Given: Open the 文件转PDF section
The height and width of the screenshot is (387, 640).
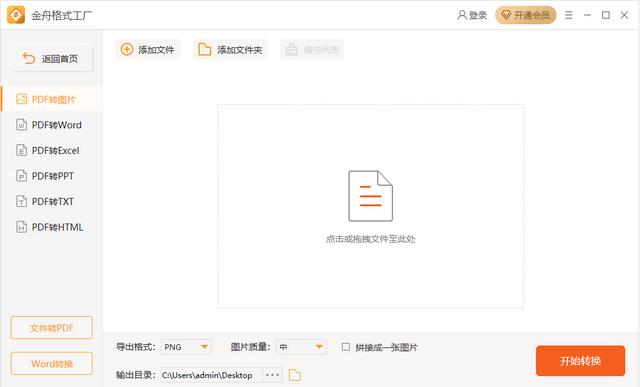Looking at the screenshot, I should click(52, 328).
